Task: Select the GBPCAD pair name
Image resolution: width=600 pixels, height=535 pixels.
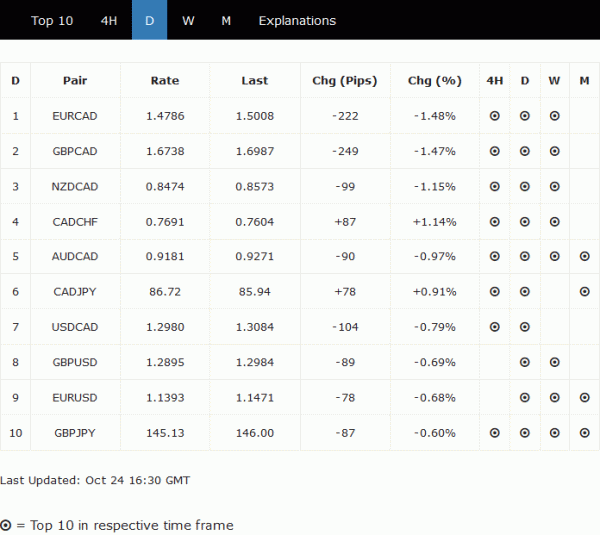Action: (x=75, y=151)
